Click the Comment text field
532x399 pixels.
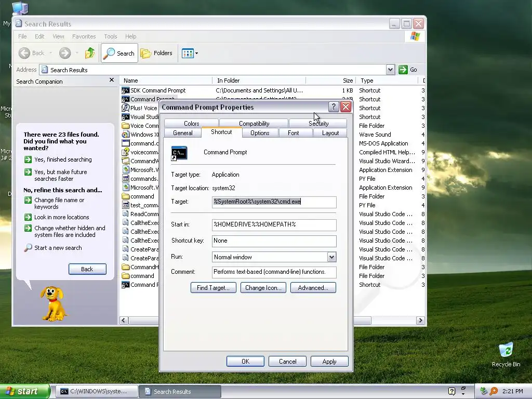pos(274,272)
